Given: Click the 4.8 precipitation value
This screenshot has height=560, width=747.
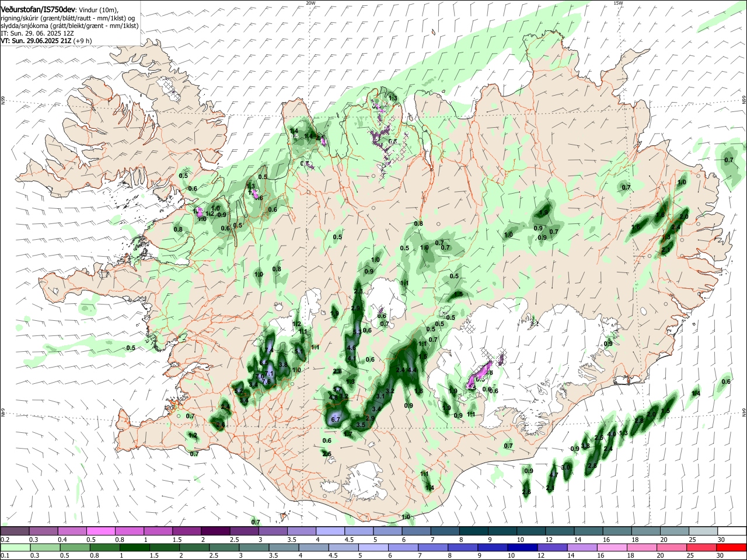Looking at the screenshot, I should pos(333,397).
